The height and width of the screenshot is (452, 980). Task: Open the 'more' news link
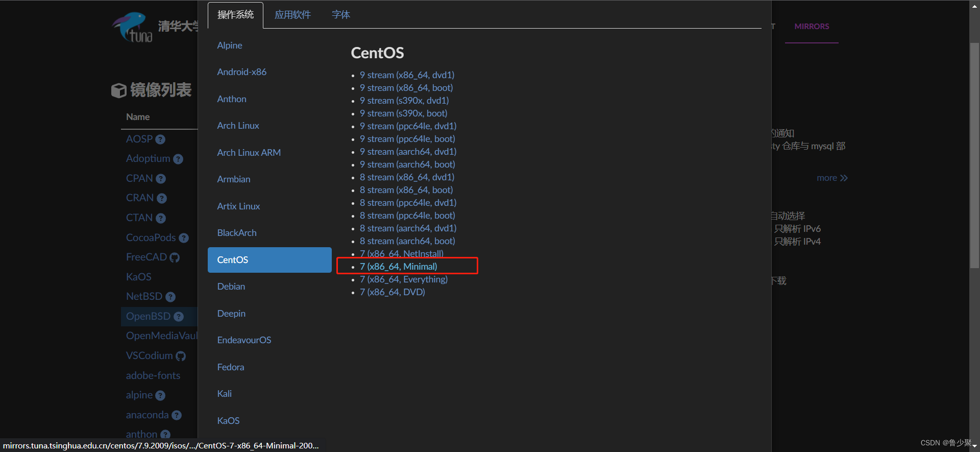(x=832, y=178)
